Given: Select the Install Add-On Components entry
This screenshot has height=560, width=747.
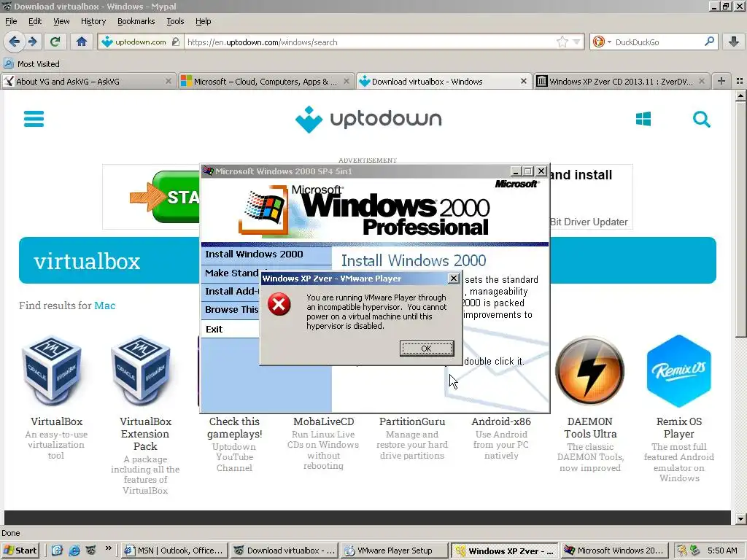Looking at the screenshot, I should [231, 291].
